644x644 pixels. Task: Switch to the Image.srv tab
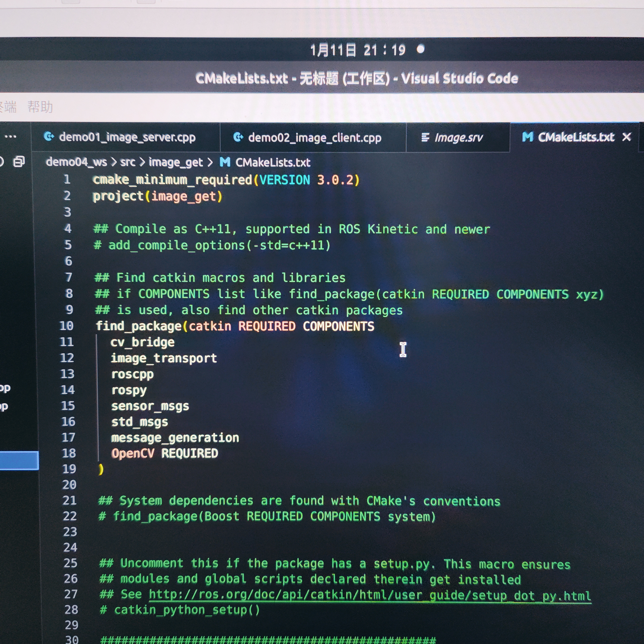tap(458, 138)
